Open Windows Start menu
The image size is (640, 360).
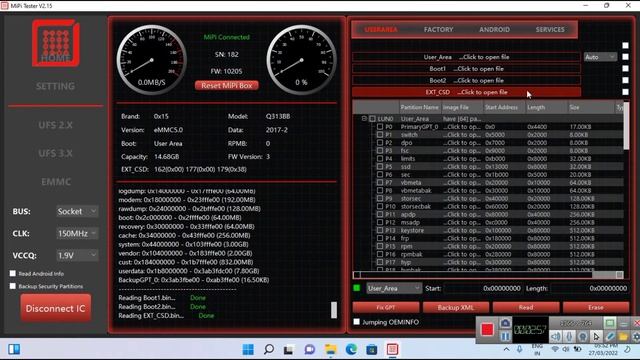pos(248,349)
